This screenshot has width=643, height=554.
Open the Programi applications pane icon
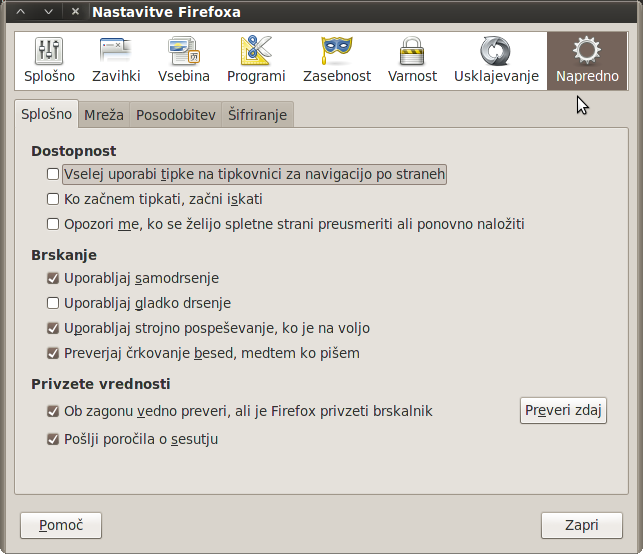click(x=256, y=61)
